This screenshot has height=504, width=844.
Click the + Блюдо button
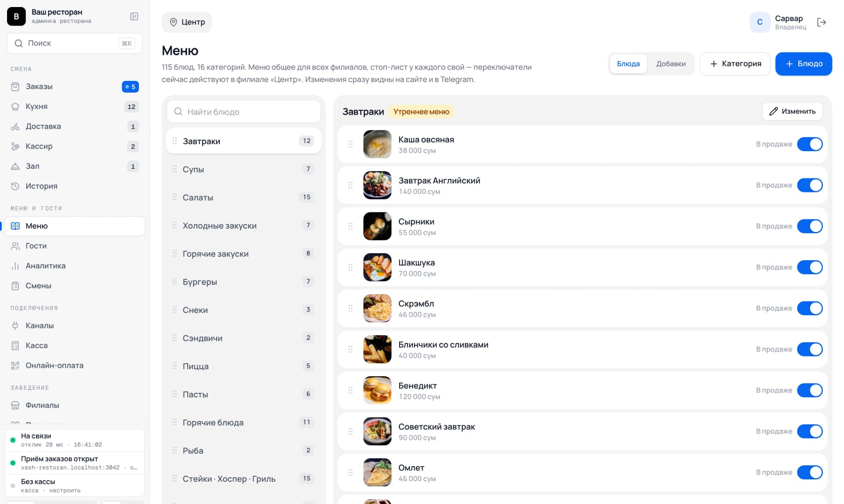[804, 64]
